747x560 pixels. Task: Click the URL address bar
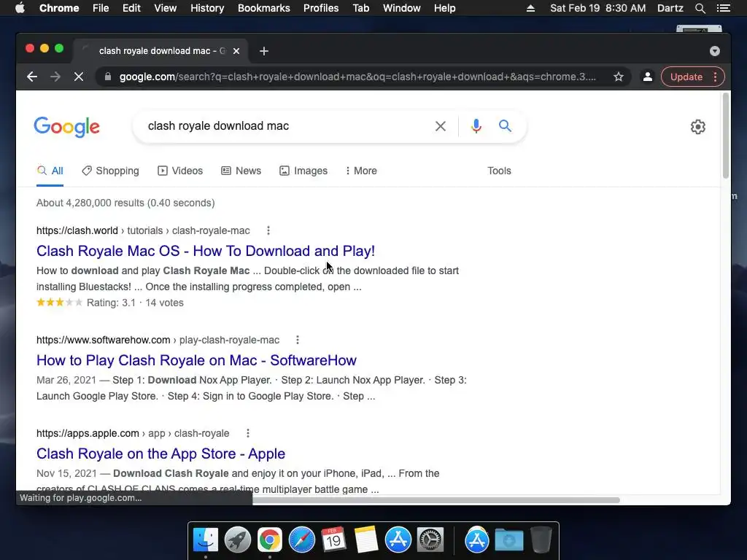pyautogui.click(x=357, y=77)
